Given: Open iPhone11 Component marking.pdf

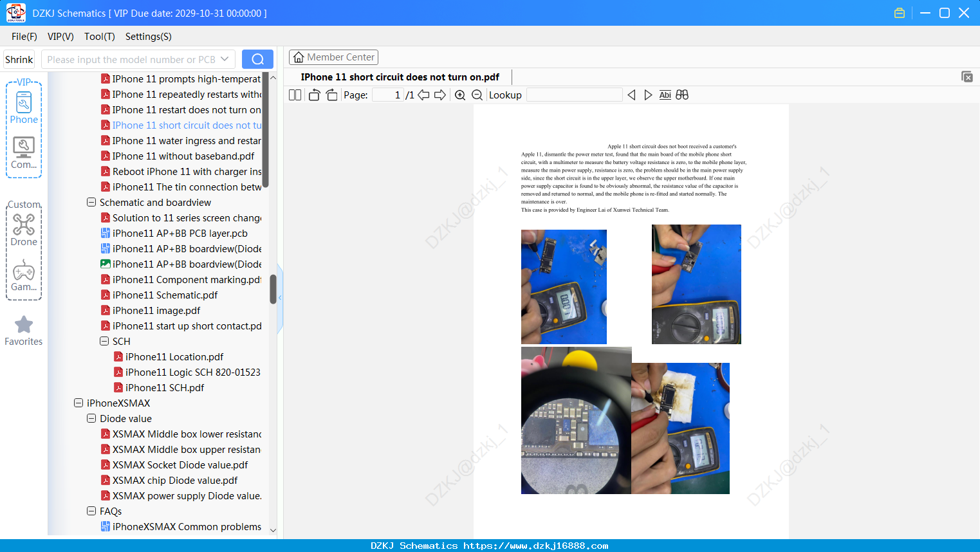Looking at the screenshot, I should (x=187, y=279).
